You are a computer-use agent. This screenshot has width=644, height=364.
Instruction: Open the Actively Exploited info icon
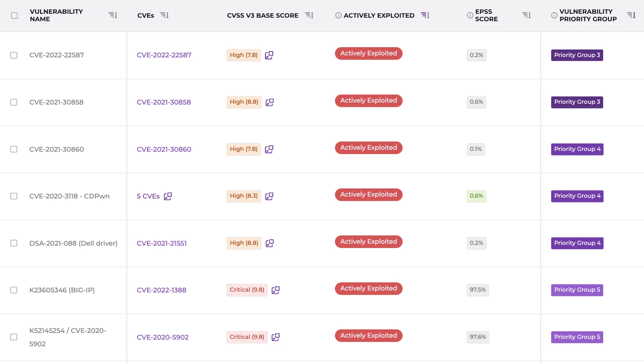(x=338, y=15)
